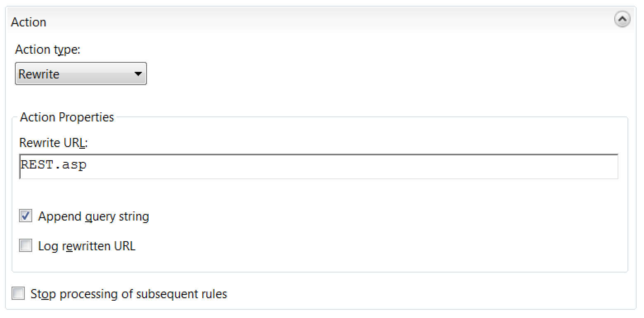Enable the Log rewritten URL option

point(25,245)
